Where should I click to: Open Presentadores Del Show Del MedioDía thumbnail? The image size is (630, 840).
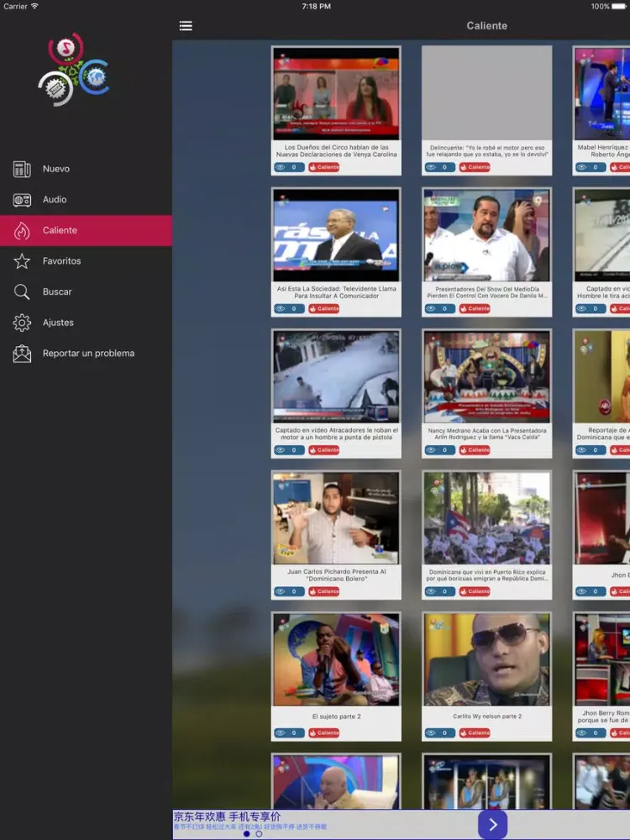(486, 235)
